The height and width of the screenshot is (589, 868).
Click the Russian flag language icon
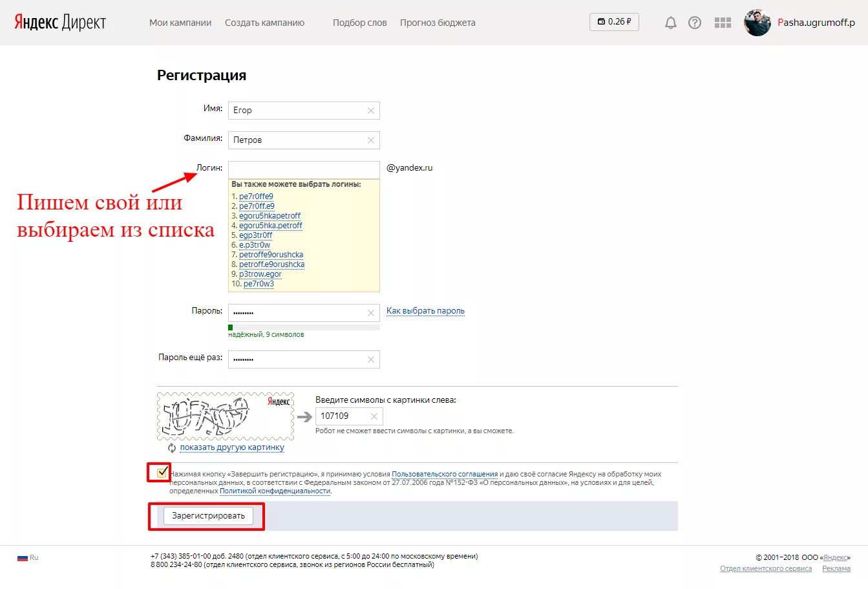[x=23, y=557]
